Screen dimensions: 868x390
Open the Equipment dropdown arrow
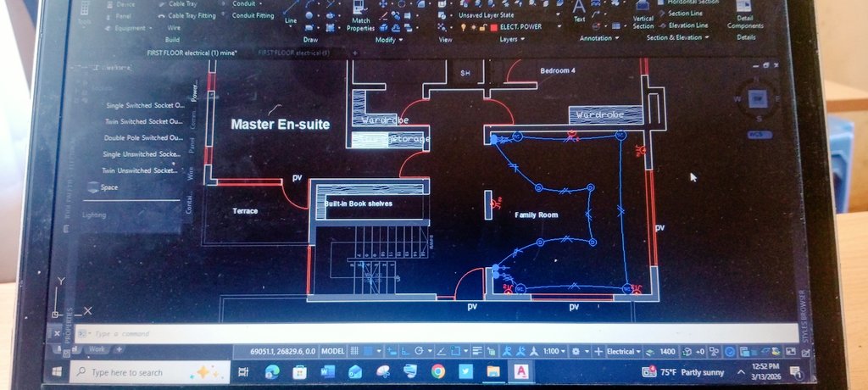(150, 28)
